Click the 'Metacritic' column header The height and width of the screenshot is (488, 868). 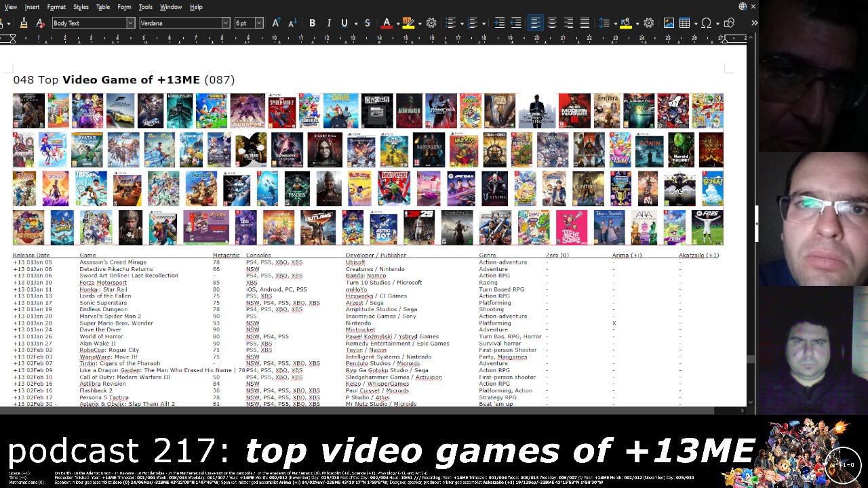[226, 256]
